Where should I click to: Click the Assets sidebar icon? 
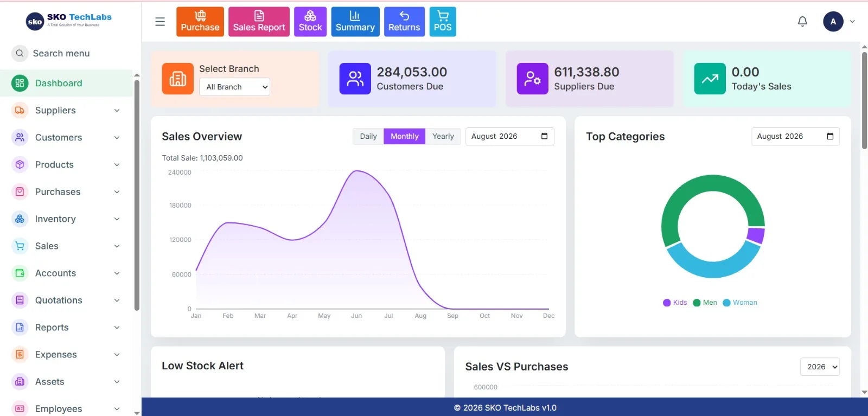[20, 381]
